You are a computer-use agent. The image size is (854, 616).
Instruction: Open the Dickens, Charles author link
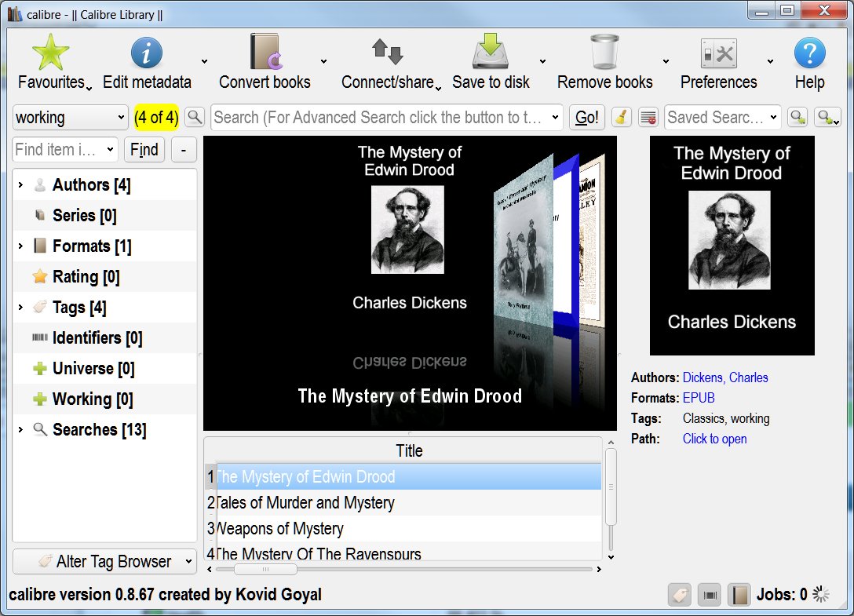tap(725, 377)
